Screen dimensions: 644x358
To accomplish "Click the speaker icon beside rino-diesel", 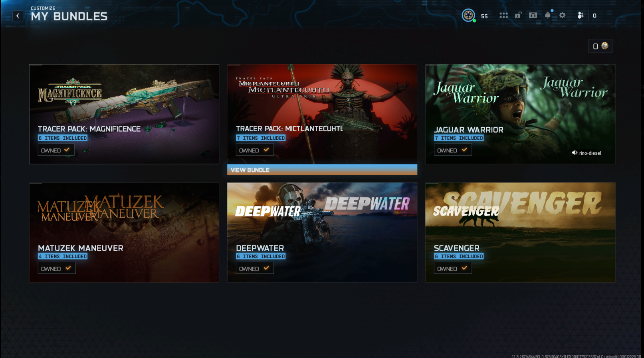I will (x=575, y=153).
